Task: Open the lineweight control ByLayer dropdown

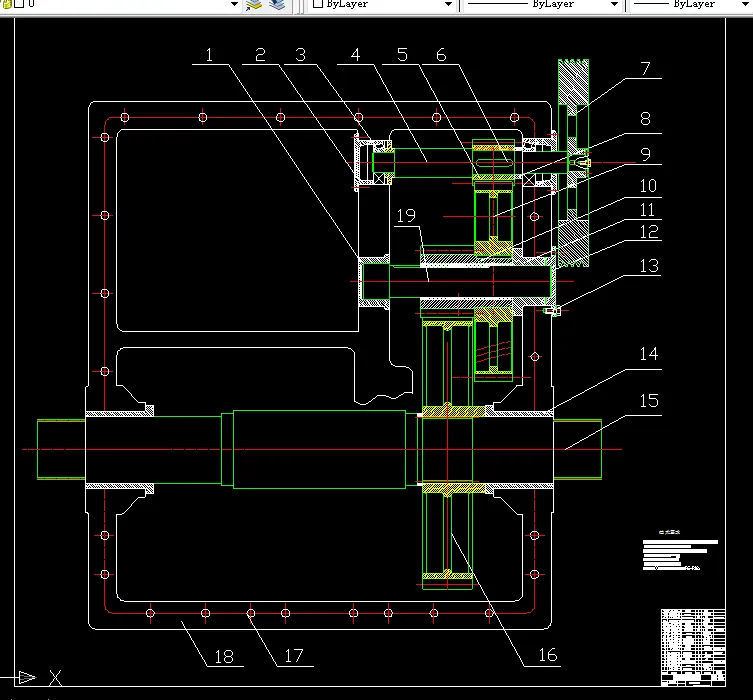Action: click(x=746, y=4)
